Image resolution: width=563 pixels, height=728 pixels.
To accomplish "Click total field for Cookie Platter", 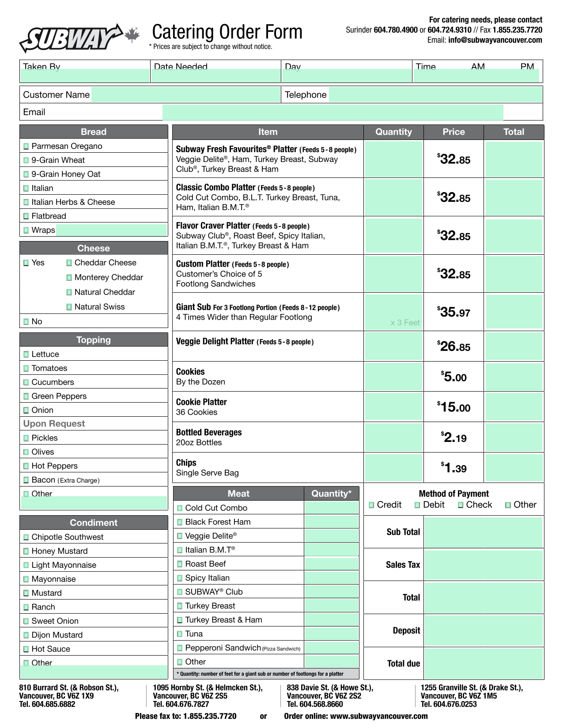I will pos(514,407).
